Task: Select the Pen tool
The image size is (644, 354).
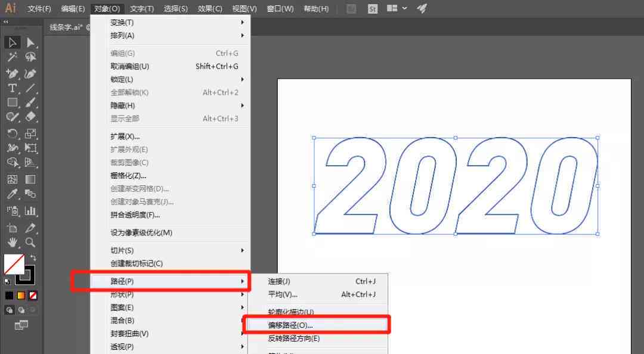Action: [13, 73]
